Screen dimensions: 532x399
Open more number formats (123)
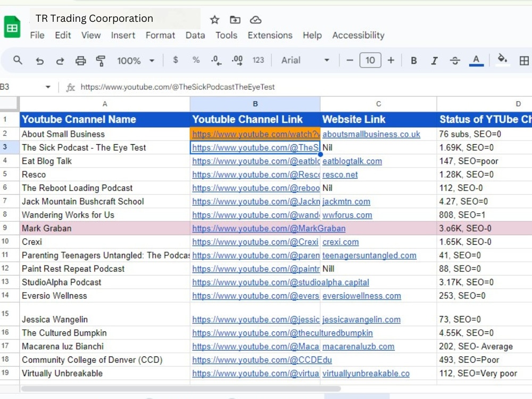tap(258, 61)
